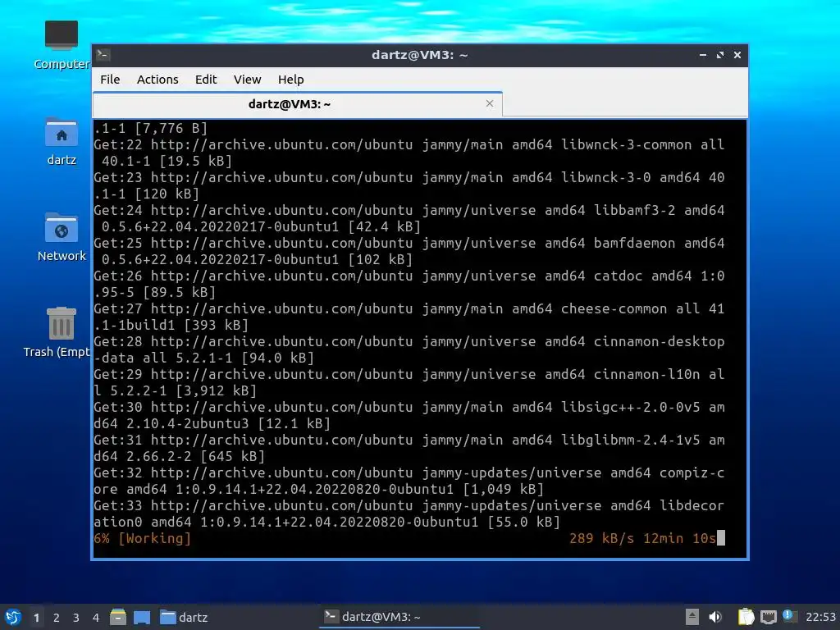Click the network connection tray icon
This screenshot has width=840, height=630.
768,617
